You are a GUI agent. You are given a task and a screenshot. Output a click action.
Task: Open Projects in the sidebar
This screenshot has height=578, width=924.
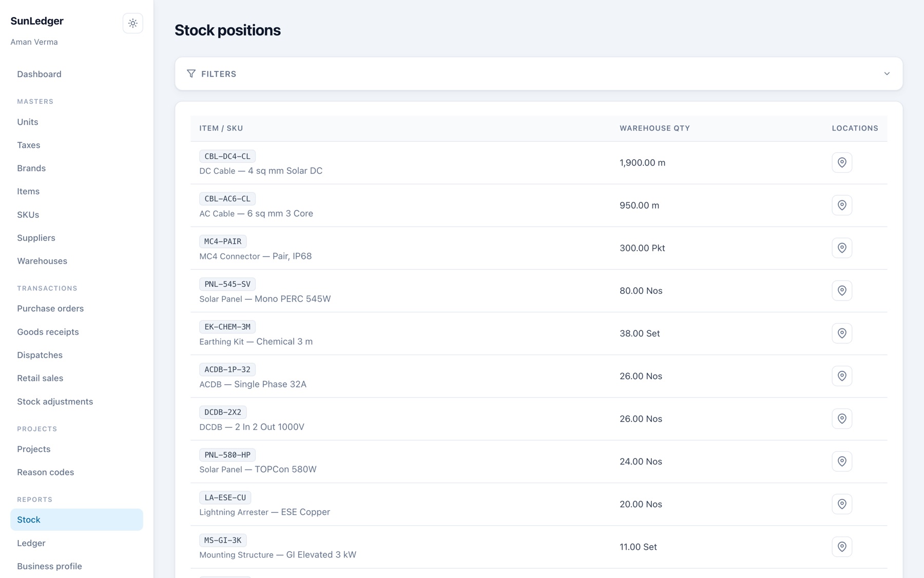pos(76,449)
